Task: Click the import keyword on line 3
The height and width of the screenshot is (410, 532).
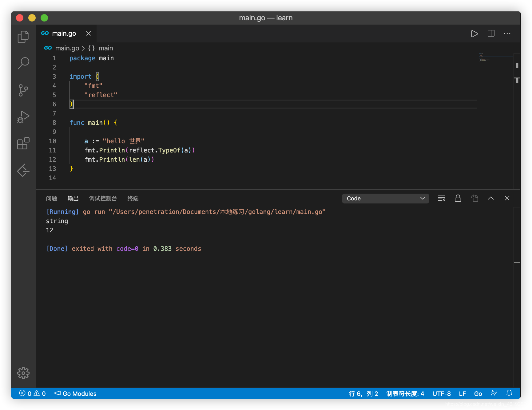Action: click(81, 77)
